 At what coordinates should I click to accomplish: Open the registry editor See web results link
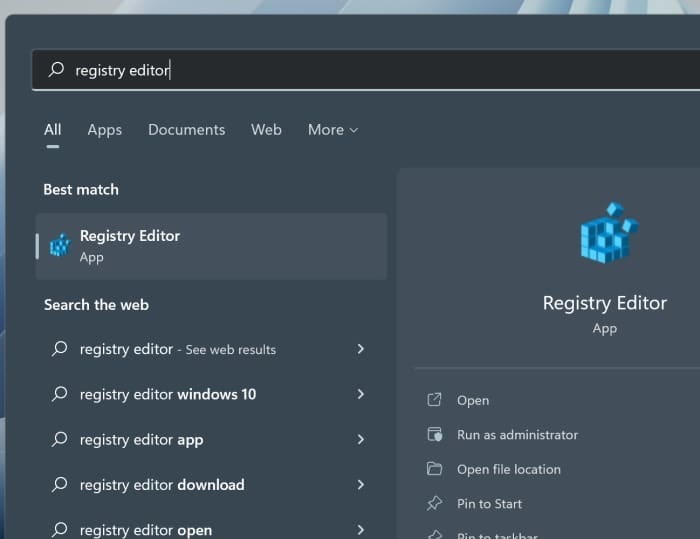pos(178,349)
